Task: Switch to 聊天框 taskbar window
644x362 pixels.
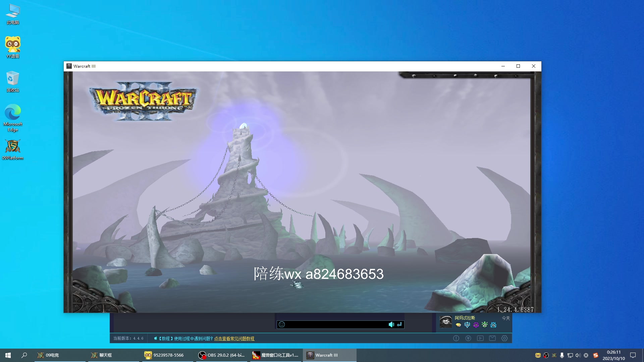Action: pyautogui.click(x=114, y=355)
